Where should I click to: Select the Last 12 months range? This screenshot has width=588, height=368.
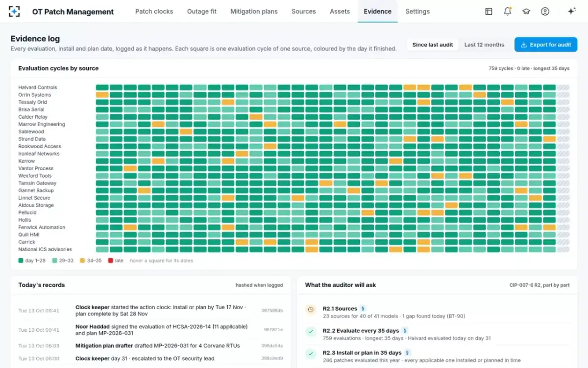pyautogui.click(x=484, y=45)
